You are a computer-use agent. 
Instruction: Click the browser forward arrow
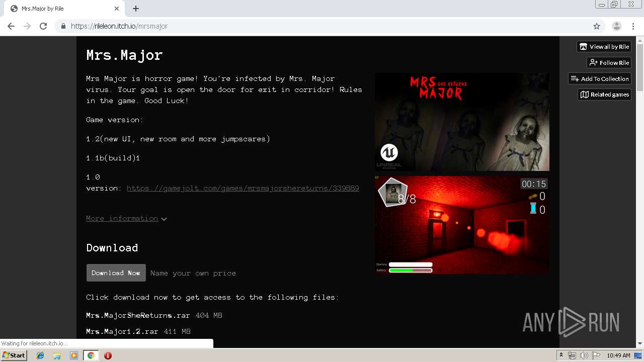coord(27,26)
